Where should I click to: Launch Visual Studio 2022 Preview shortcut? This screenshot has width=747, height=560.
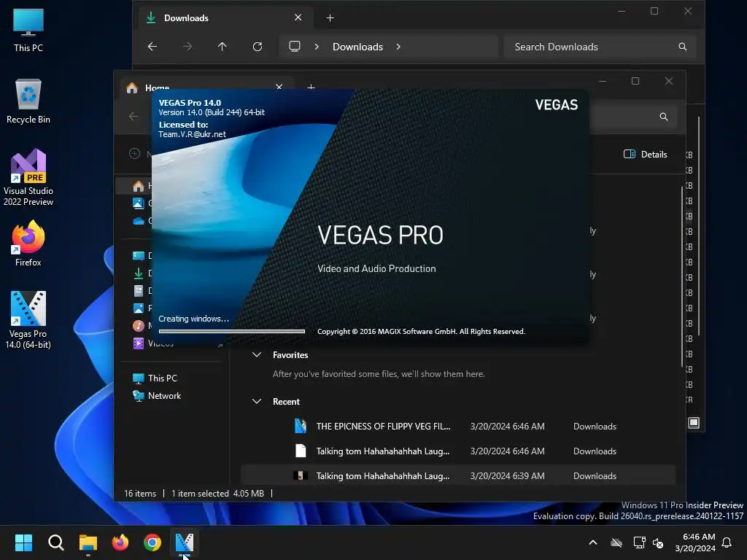[28, 177]
